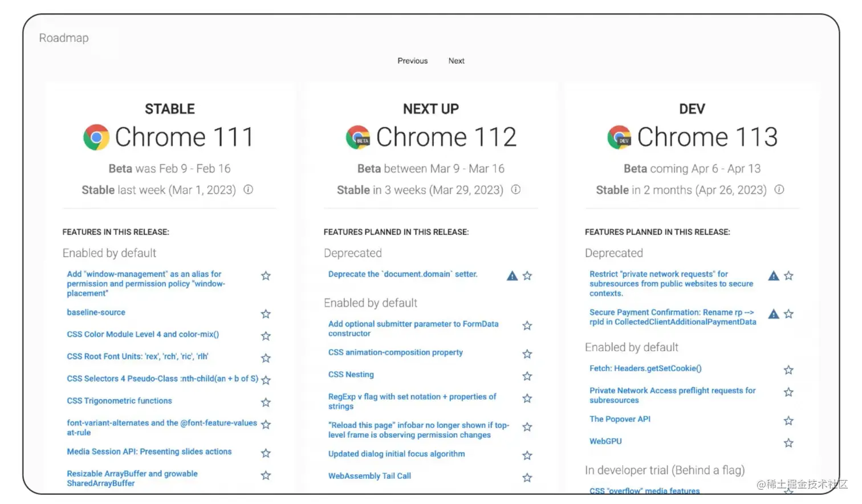Star CSS Selectors 4 Pseudo-Class feature
Screen dimensions: 862x504
266,380
